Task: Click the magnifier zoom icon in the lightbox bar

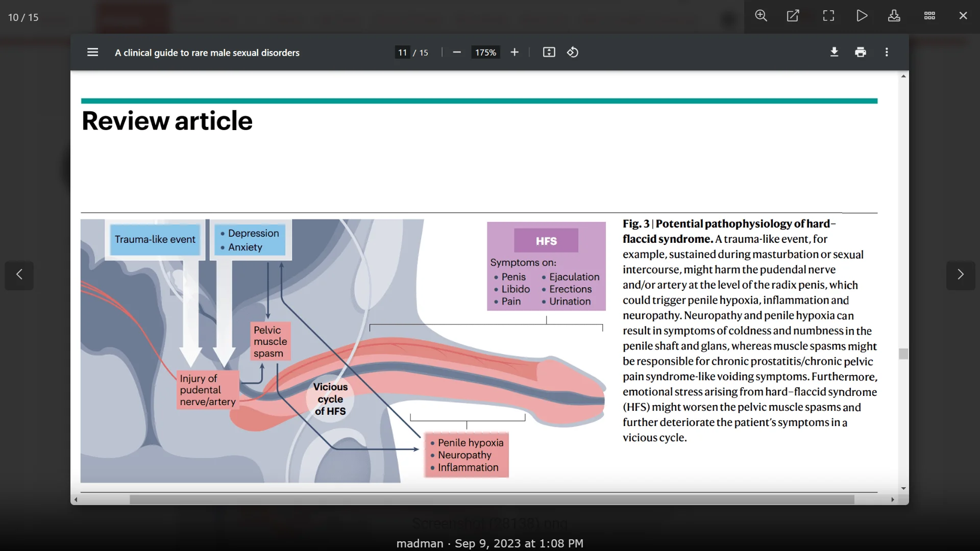Action: click(761, 16)
